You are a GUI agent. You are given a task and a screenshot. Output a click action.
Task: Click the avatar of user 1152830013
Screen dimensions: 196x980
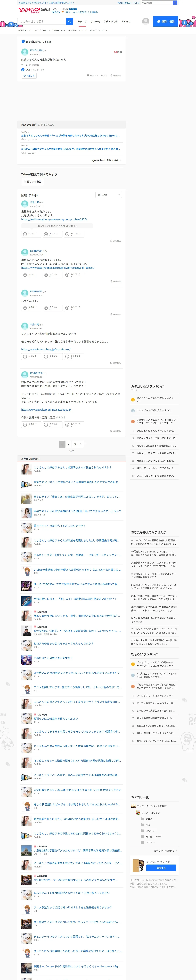pos(25,293)
